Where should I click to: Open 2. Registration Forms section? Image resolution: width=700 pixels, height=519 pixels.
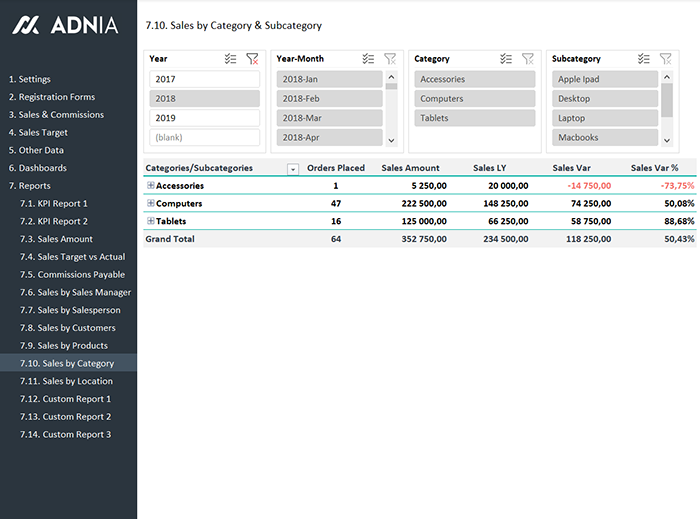(x=51, y=97)
